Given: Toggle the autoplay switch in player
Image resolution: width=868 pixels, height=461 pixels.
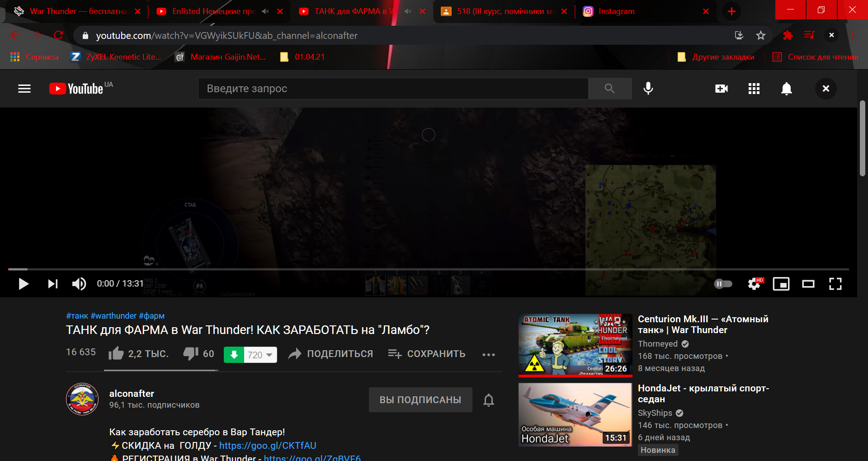Looking at the screenshot, I should point(723,284).
